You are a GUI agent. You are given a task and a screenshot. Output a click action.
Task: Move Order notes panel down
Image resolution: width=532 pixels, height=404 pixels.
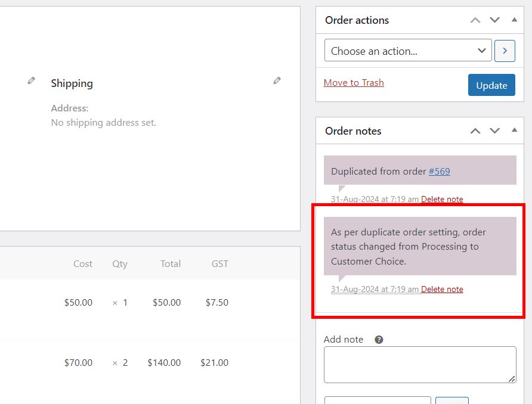[494, 131]
